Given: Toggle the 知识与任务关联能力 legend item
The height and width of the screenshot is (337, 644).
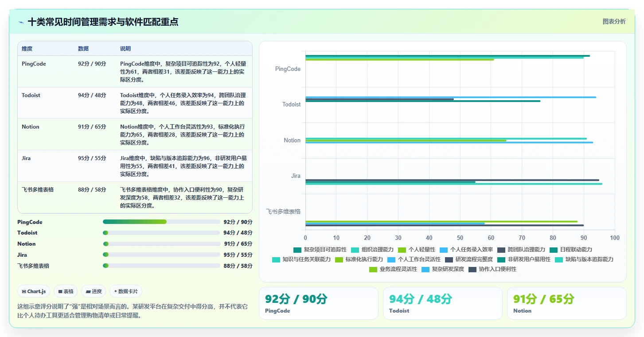Looking at the screenshot, I should coord(301,259).
